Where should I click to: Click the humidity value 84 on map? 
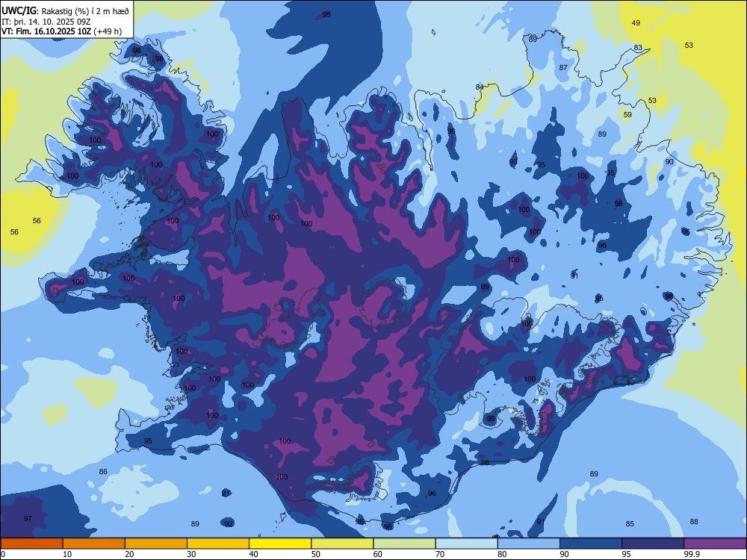coord(480,87)
